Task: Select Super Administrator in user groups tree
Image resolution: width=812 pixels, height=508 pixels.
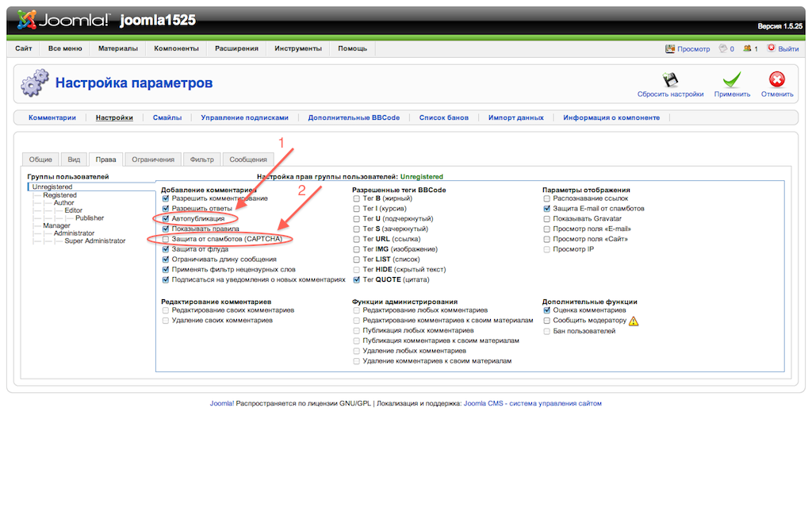Action: click(x=95, y=241)
